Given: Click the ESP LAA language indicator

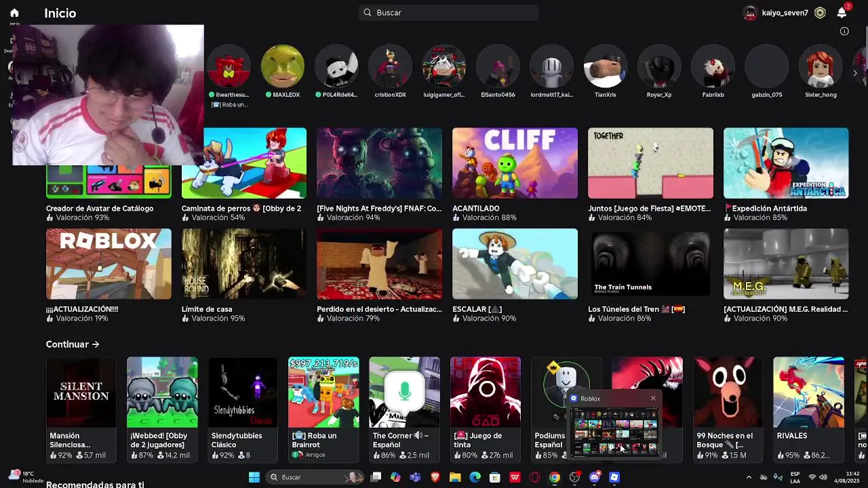Looking at the screenshot, I should pos(795,477).
